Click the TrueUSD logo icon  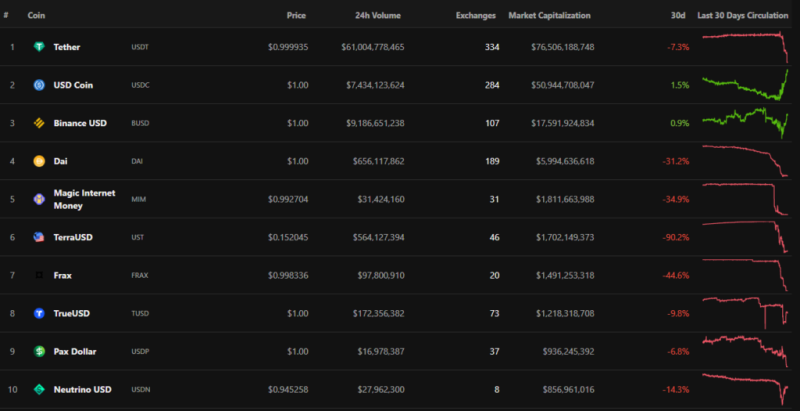(x=40, y=313)
